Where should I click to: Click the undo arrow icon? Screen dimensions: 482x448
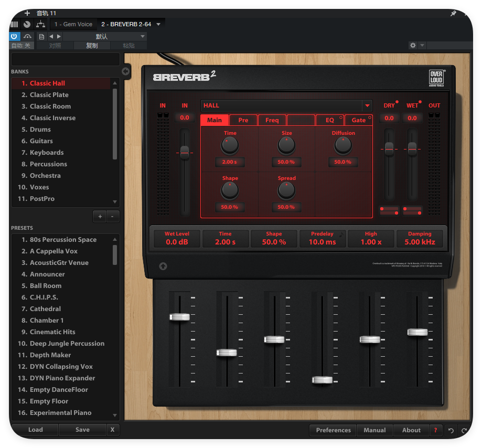(451, 431)
